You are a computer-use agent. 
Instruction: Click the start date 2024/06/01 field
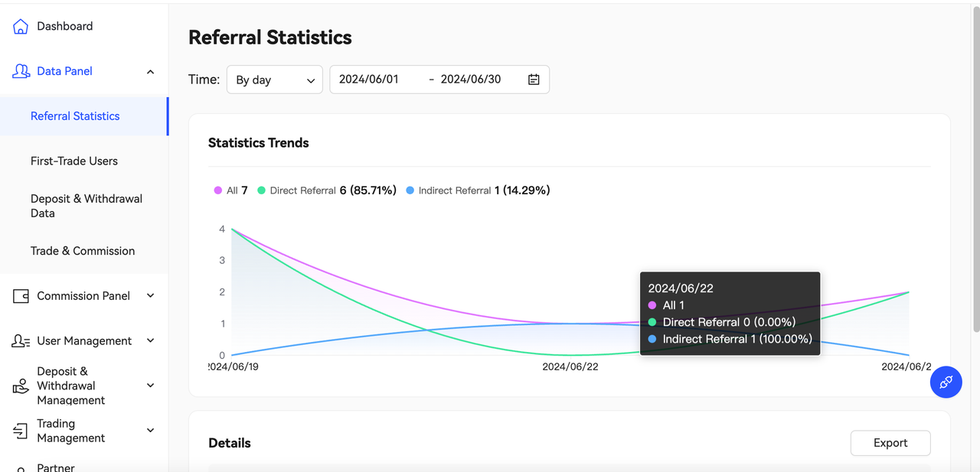tap(369, 80)
